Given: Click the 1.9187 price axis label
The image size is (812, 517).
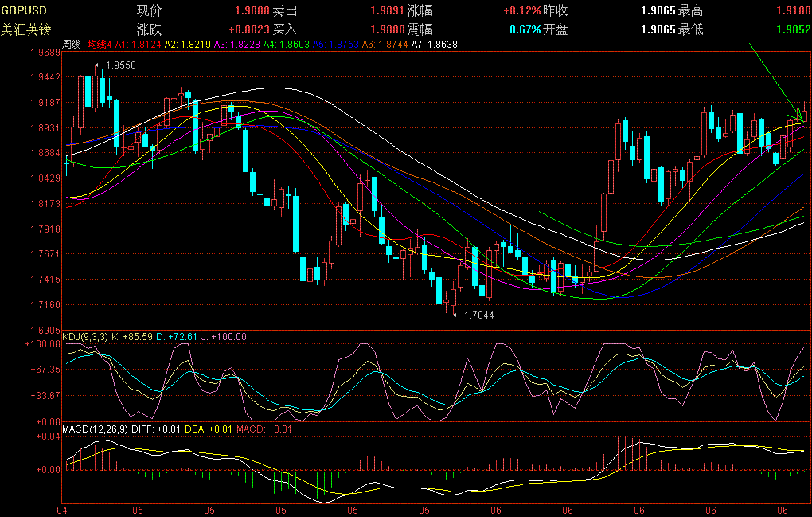Looking at the screenshot, I should coord(45,103).
